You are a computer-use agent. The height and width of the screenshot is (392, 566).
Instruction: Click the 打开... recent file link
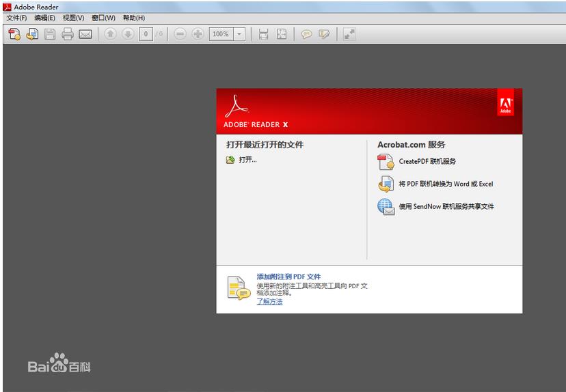pos(247,160)
